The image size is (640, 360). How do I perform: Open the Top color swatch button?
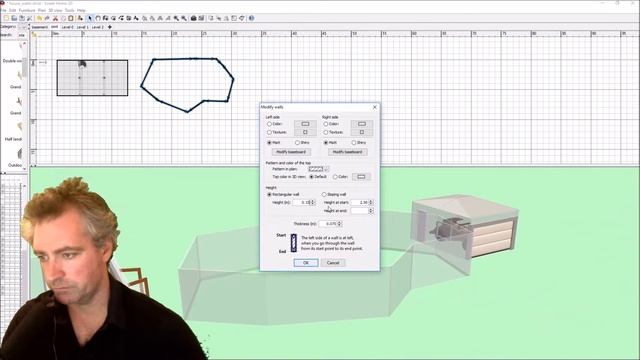coord(361,177)
